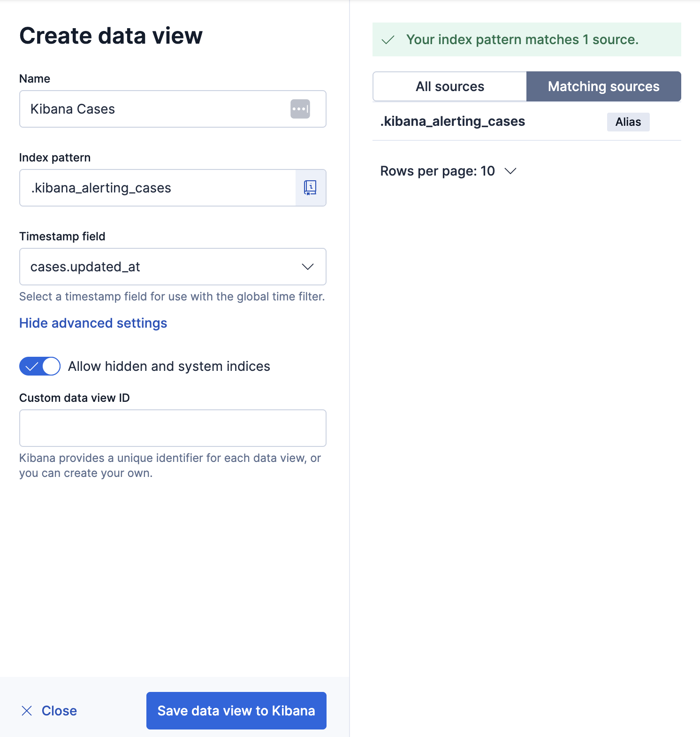
Task: Focus the Custom data view ID field
Action: coord(173,428)
